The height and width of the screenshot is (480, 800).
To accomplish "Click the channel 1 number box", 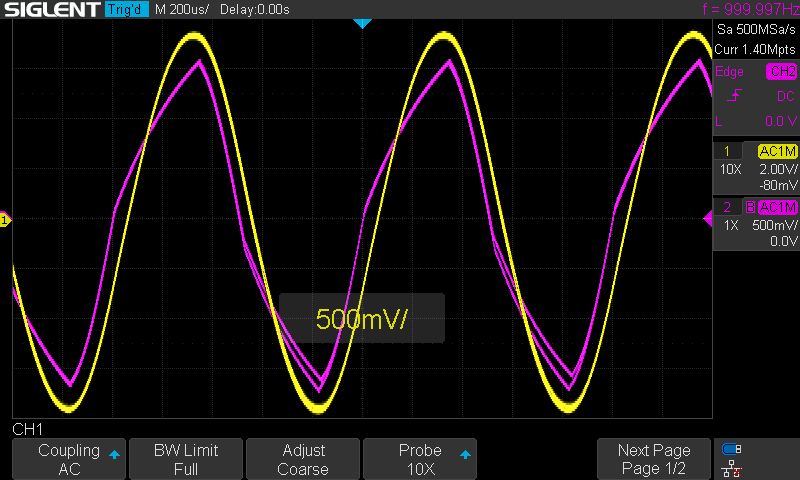I will tap(727, 151).
